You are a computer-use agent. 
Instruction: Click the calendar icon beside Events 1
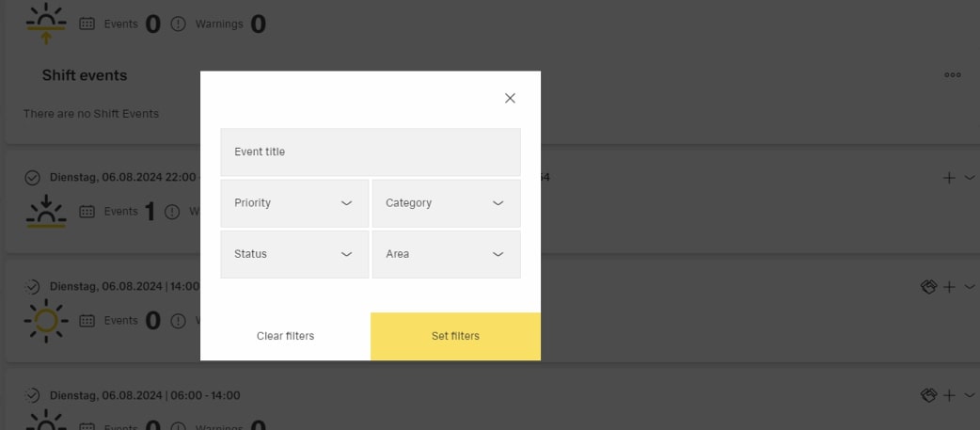87,212
